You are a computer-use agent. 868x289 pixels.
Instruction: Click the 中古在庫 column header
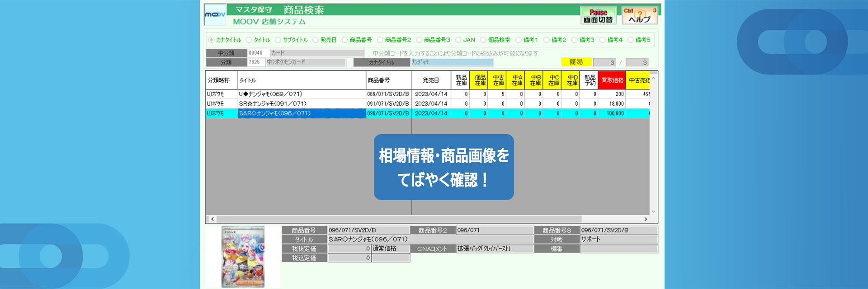tap(498, 80)
